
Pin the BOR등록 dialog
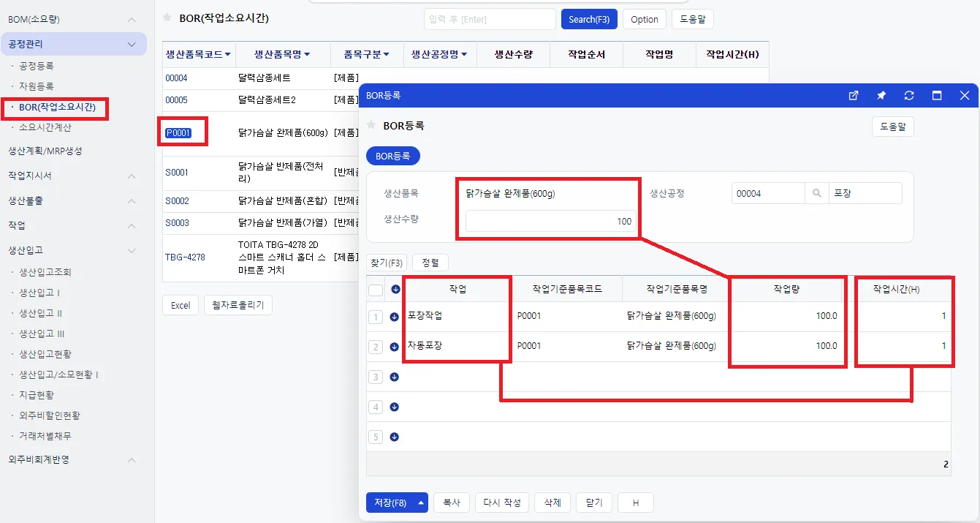[x=881, y=95]
